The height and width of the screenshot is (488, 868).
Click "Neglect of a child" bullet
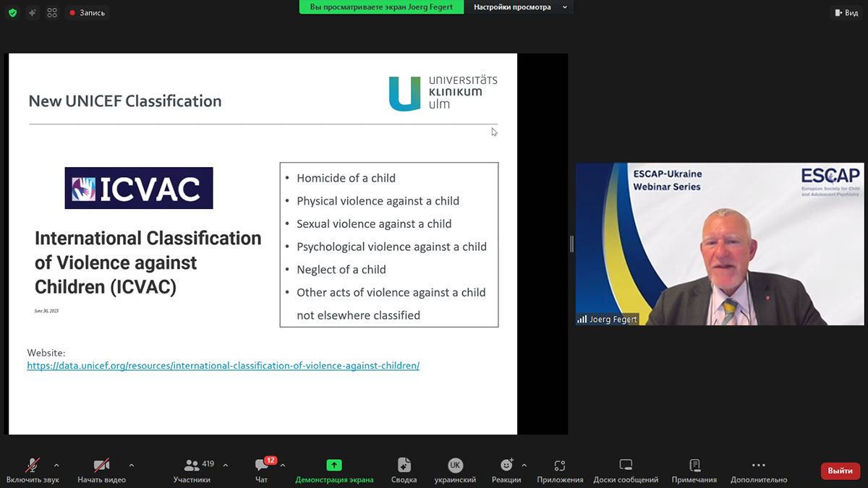click(341, 270)
